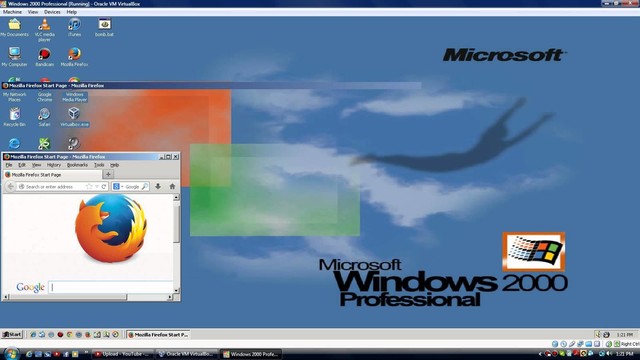Image resolution: width=640 pixels, height=360 pixels.
Task: Click the Facebook icon in host quick launch
Action: pos(66,354)
